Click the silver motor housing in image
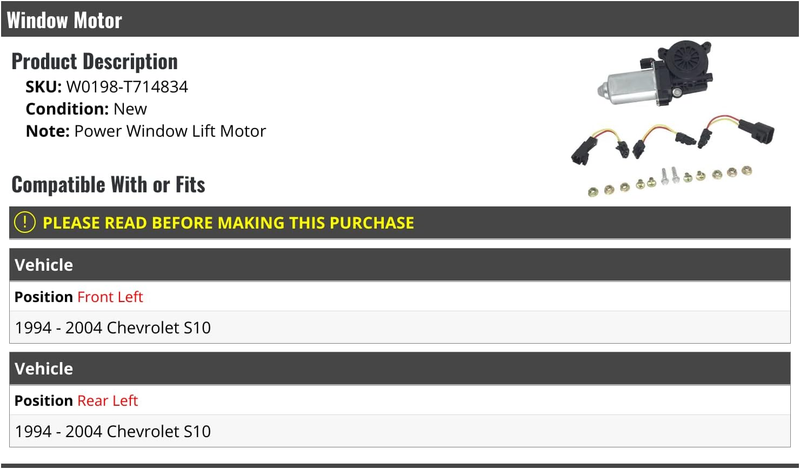The image size is (800, 469). click(627, 88)
